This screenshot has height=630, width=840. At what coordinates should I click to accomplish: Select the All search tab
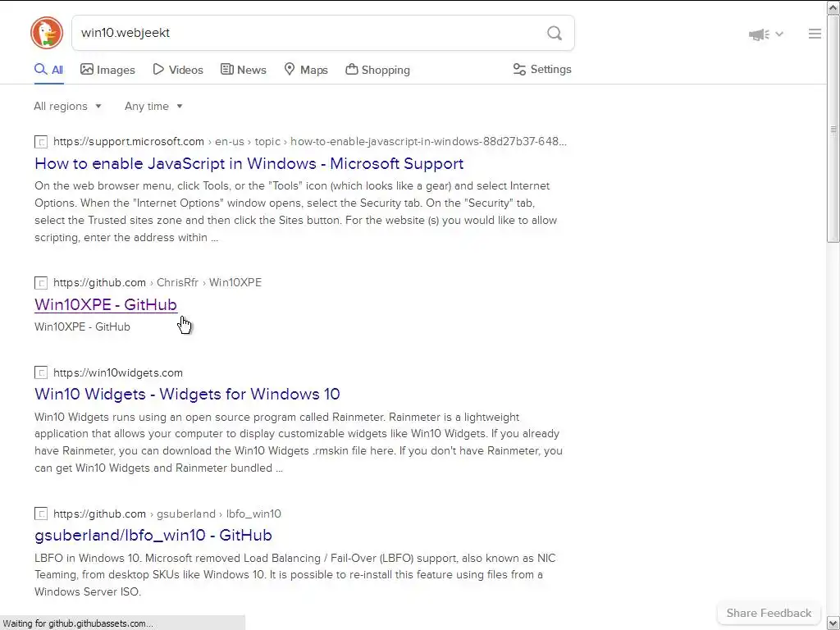point(48,70)
